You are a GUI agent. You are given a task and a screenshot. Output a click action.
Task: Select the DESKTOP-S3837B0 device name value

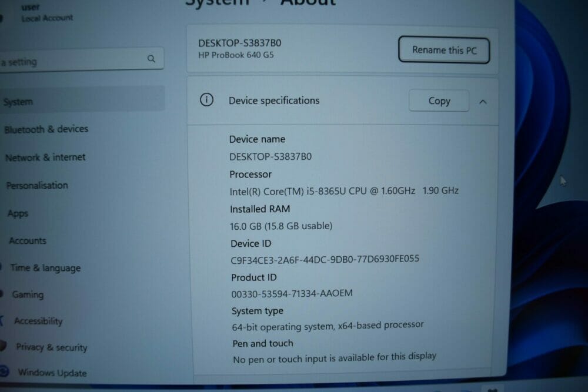[x=270, y=157]
